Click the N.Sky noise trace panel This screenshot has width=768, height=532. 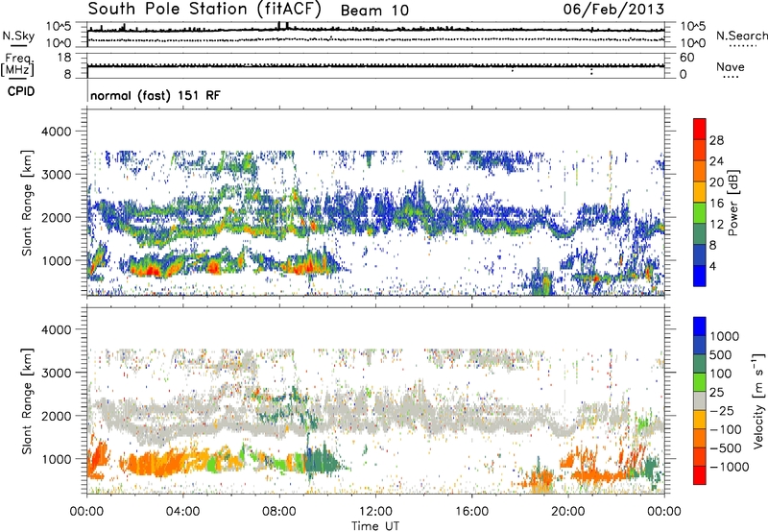click(x=375, y=35)
